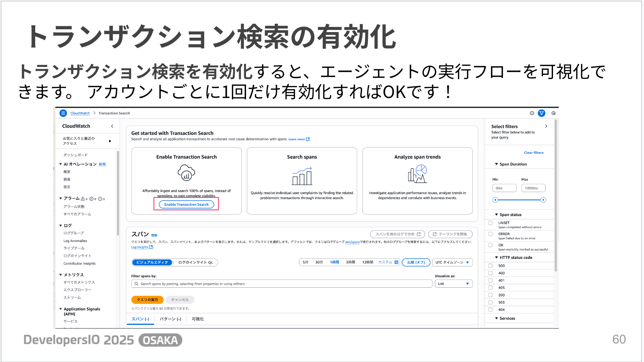This screenshot has height=362, width=644.
Task: Click the aws/spans log group link
Action: pos(352,242)
